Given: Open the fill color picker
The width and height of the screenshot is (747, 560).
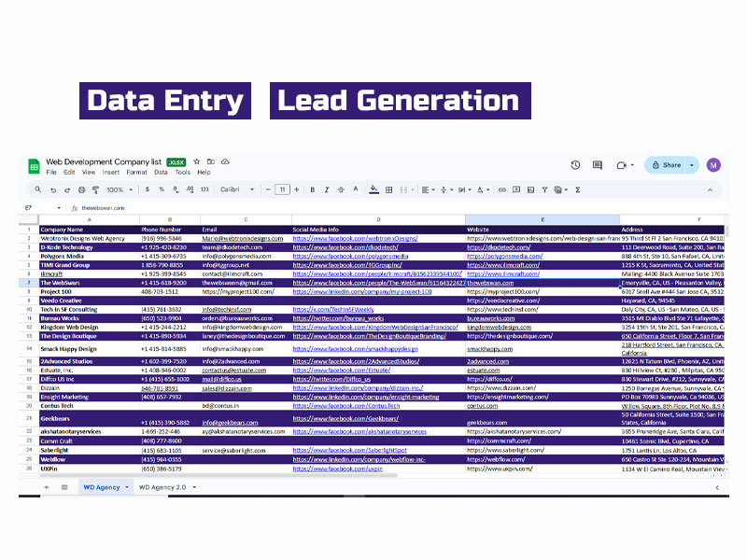Looking at the screenshot, I should 373,189.
